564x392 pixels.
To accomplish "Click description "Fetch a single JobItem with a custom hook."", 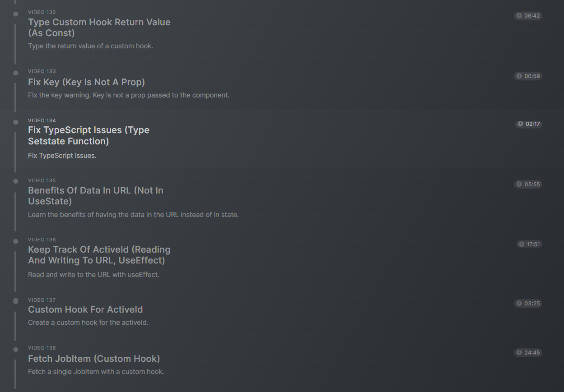I will (96, 372).
